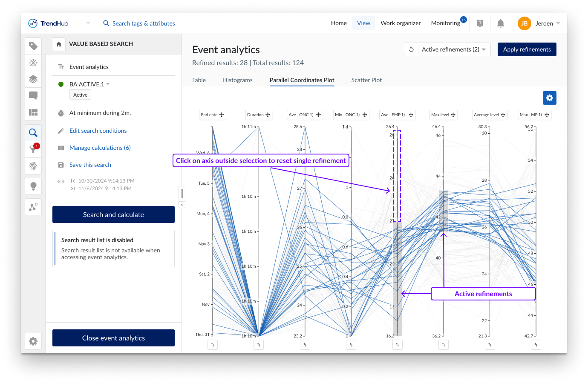Expand the TrendHub logo dropdown arrow
The image size is (588, 383).
click(88, 23)
